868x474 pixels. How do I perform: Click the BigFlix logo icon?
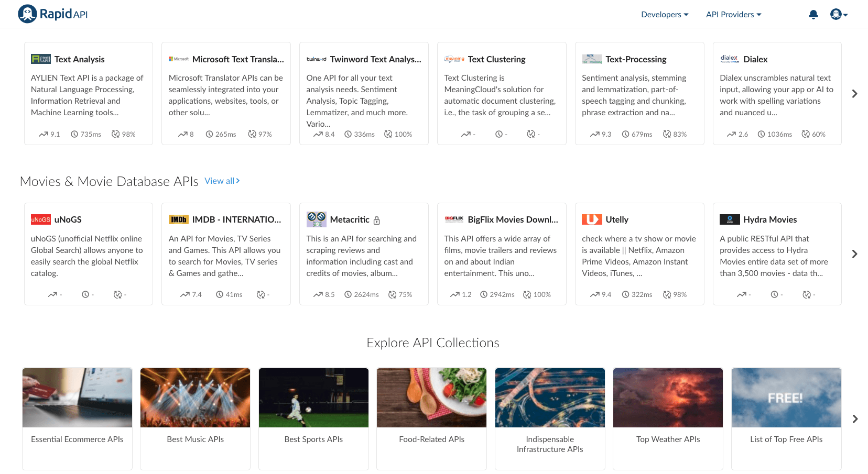tap(454, 219)
